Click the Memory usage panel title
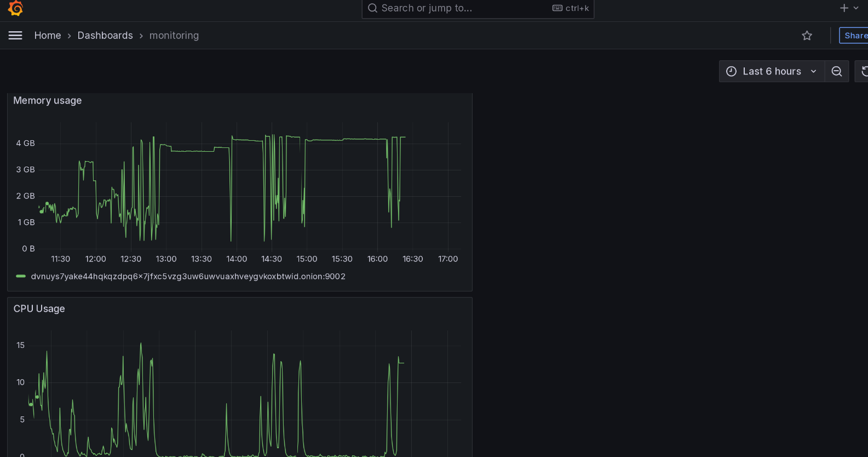Viewport: 868px width, 457px height. pos(48,100)
